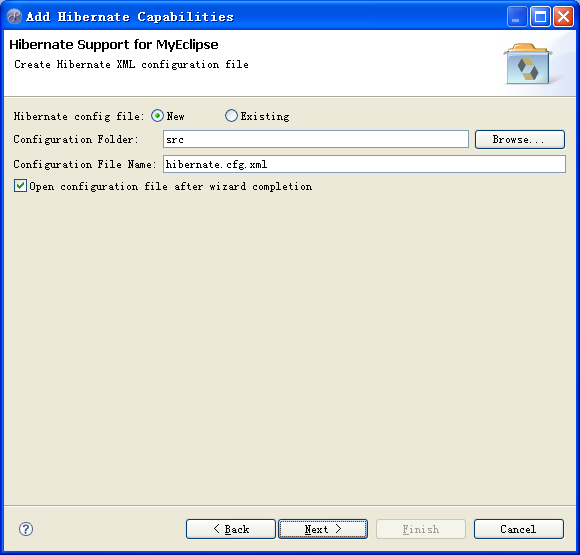The height and width of the screenshot is (555, 580).
Task: Toggle Open configuration file after wizard completion
Action: coord(20,186)
